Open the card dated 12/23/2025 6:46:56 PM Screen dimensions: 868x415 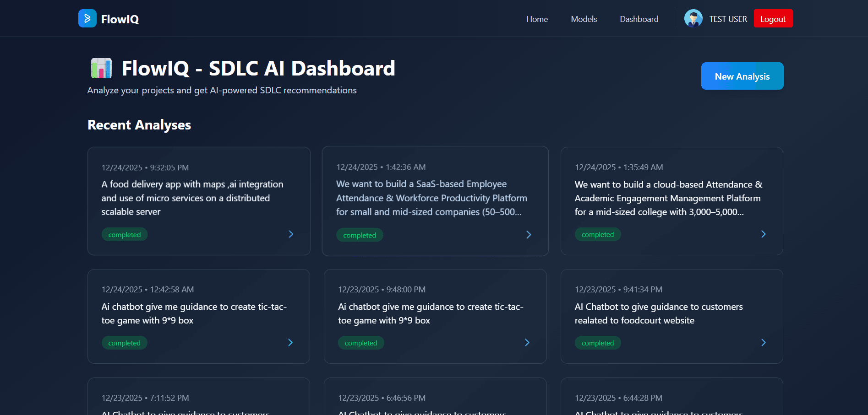tap(435, 396)
